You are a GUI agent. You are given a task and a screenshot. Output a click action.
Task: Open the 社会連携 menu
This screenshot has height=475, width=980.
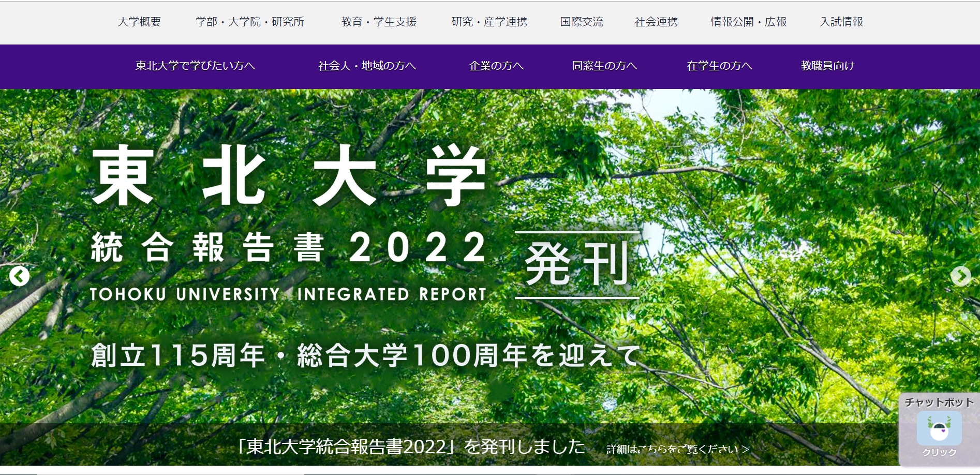click(x=656, y=22)
